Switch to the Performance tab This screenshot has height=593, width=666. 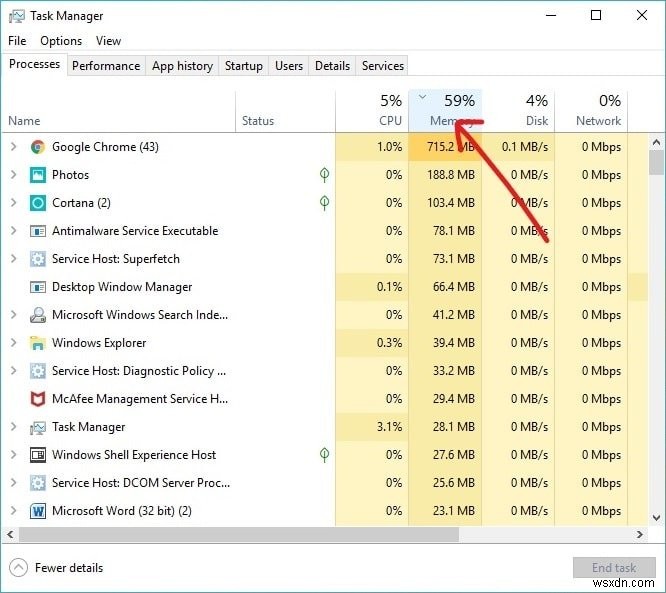coord(106,66)
